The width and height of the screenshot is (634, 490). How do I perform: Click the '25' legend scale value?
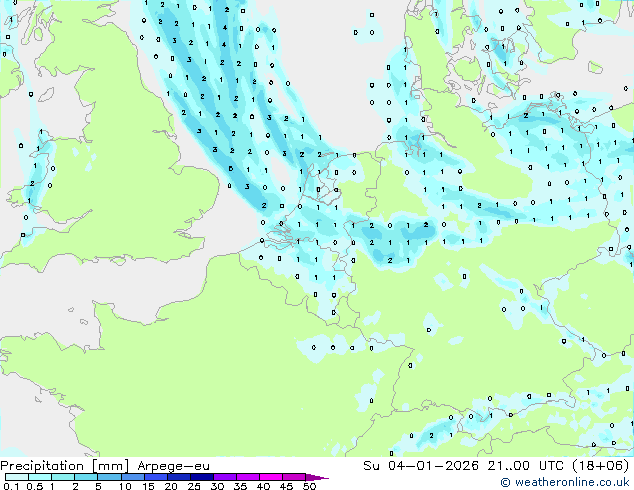194,486
